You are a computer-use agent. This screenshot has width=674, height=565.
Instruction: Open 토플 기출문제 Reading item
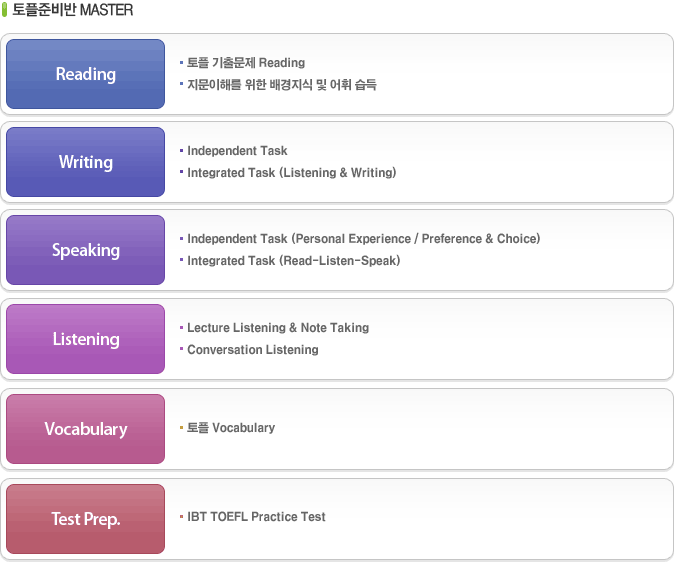click(x=245, y=63)
